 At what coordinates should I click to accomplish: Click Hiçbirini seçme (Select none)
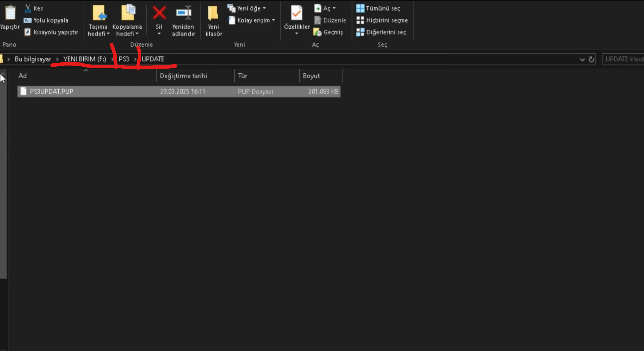coord(386,20)
